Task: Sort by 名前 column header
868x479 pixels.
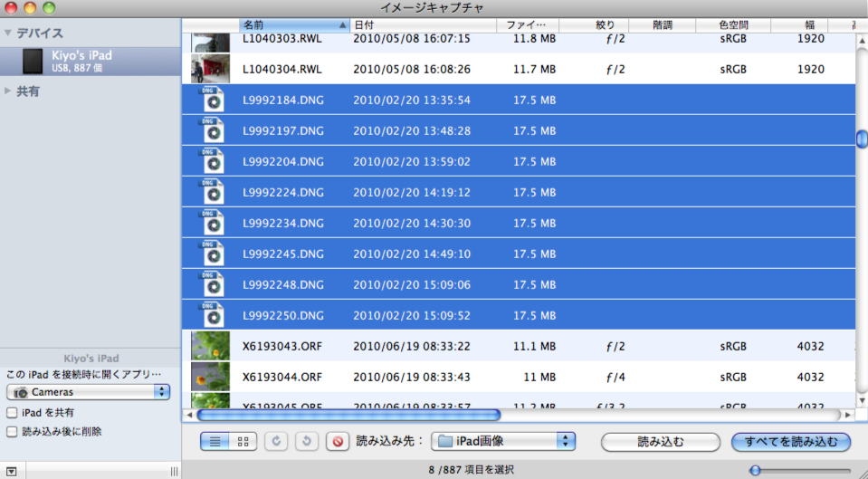Action: point(294,25)
